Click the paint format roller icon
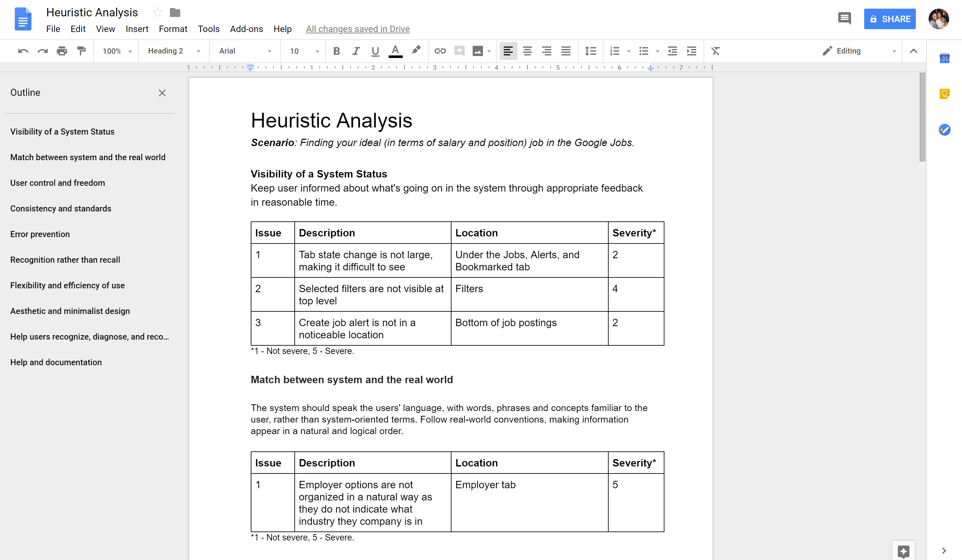Viewport: 962px width, 560px height. point(81,51)
